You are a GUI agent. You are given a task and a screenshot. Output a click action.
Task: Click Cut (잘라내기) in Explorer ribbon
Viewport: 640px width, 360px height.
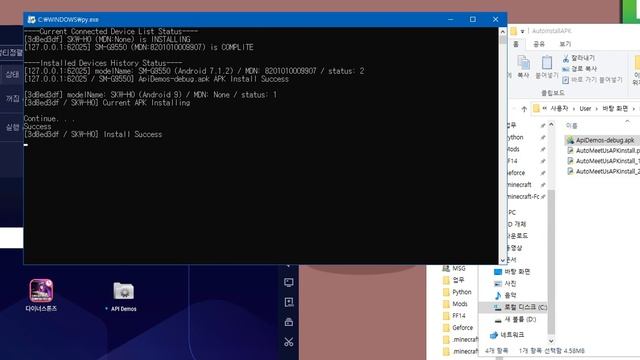coord(578,58)
